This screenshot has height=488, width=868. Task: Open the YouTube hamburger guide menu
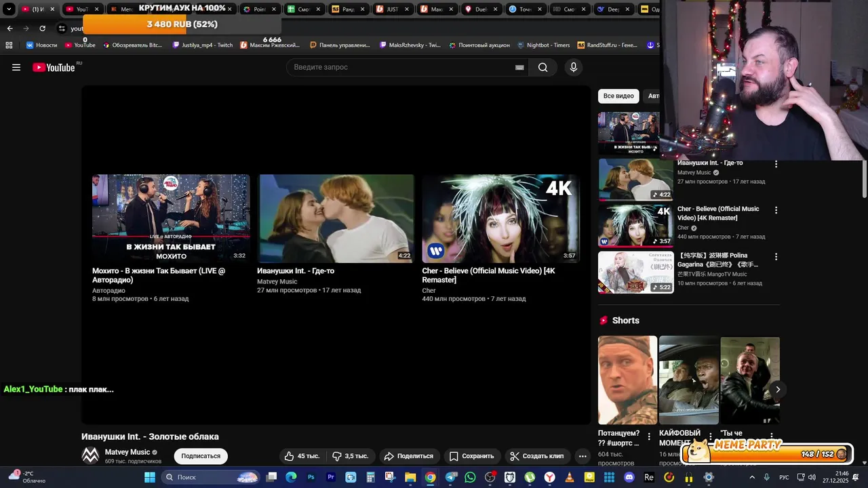point(16,67)
